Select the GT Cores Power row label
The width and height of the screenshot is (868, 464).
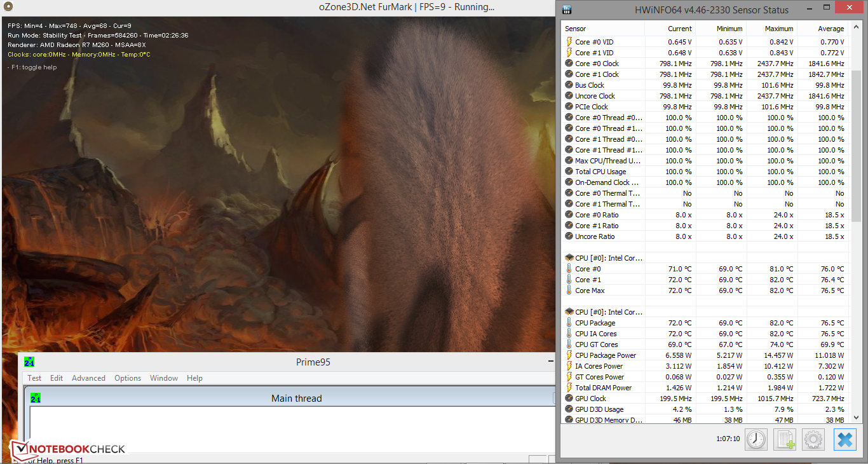coord(599,377)
